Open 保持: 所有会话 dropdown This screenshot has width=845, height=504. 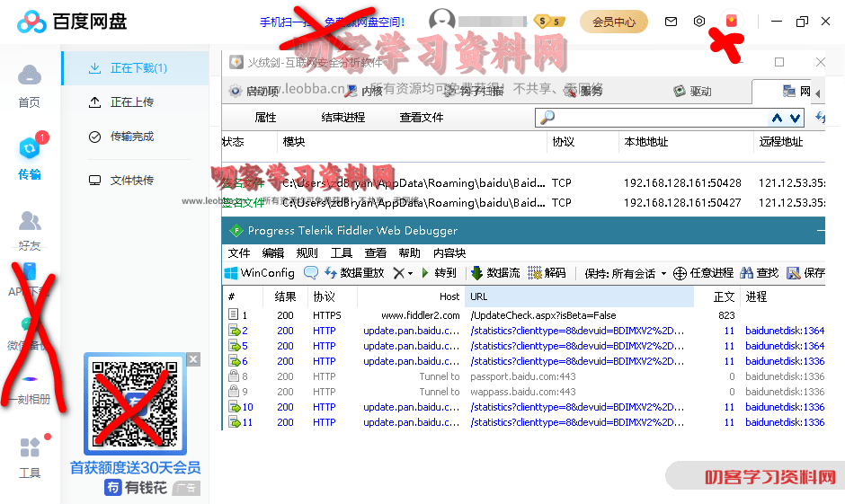point(625,273)
